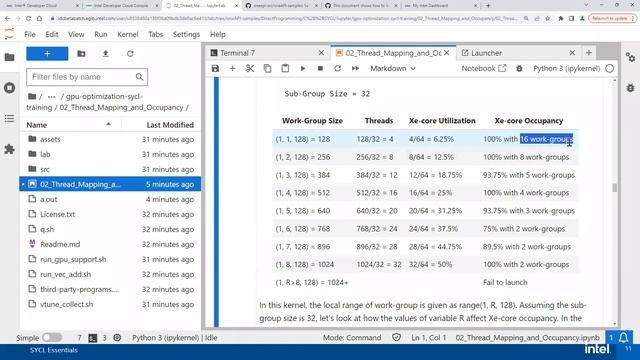Select the run_vec_add.sh file
The height and width of the screenshot is (360, 640).
coord(110,274)
